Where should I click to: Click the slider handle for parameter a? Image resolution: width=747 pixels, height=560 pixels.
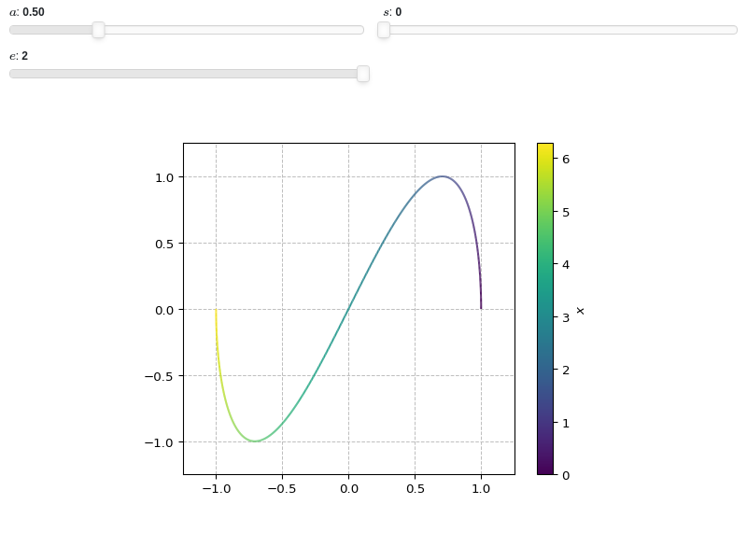[x=98, y=30]
